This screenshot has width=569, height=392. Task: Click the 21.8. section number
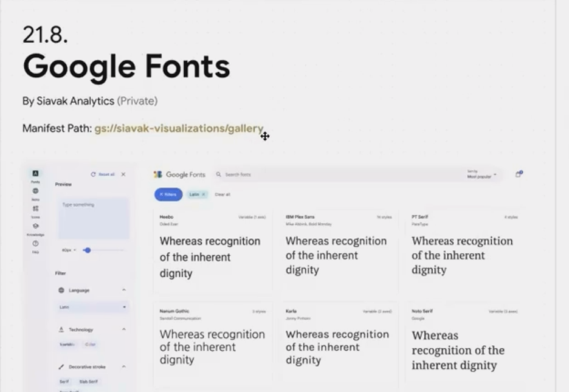click(45, 35)
